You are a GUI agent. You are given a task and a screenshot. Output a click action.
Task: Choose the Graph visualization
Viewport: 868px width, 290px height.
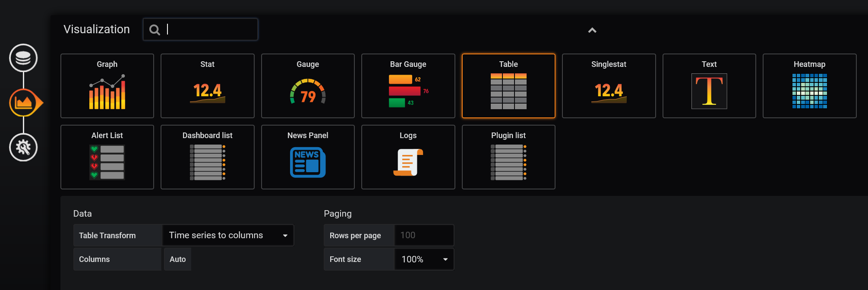point(107,86)
